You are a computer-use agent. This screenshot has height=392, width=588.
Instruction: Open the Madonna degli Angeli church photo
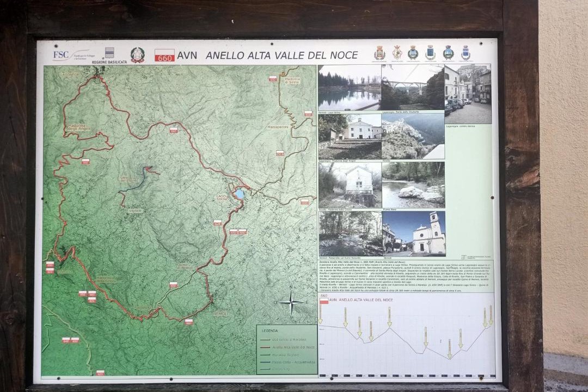(x=350, y=137)
